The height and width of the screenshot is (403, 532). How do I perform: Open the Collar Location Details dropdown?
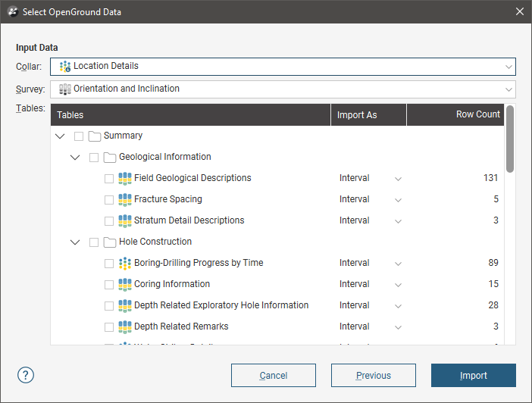pos(283,67)
